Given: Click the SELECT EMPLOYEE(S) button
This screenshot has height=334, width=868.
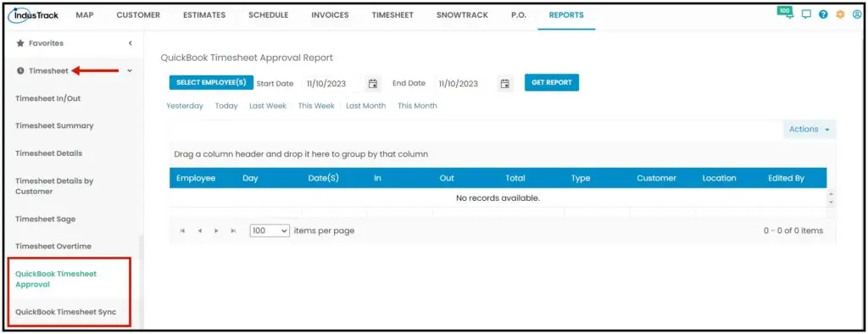Looking at the screenshot, I should [211, 82].
